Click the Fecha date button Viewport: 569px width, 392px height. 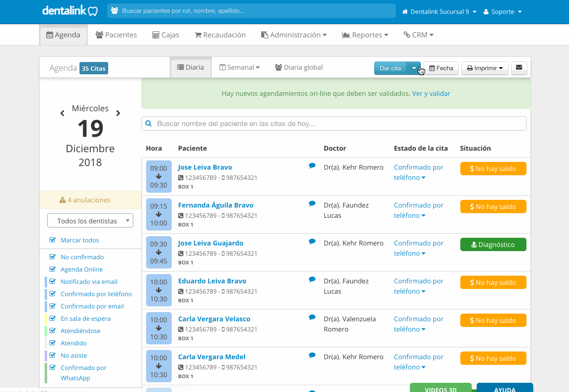point(441,68)
